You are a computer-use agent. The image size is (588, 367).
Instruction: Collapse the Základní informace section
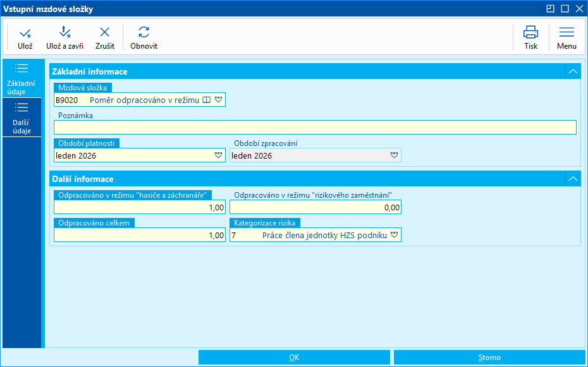(x=573, y=71)
